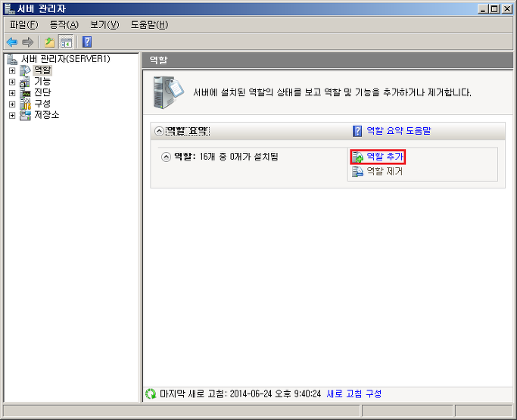
Task: Collapse the 역할: 16개 중 0개가 설치됨 chevron
Action: point(166,157)
